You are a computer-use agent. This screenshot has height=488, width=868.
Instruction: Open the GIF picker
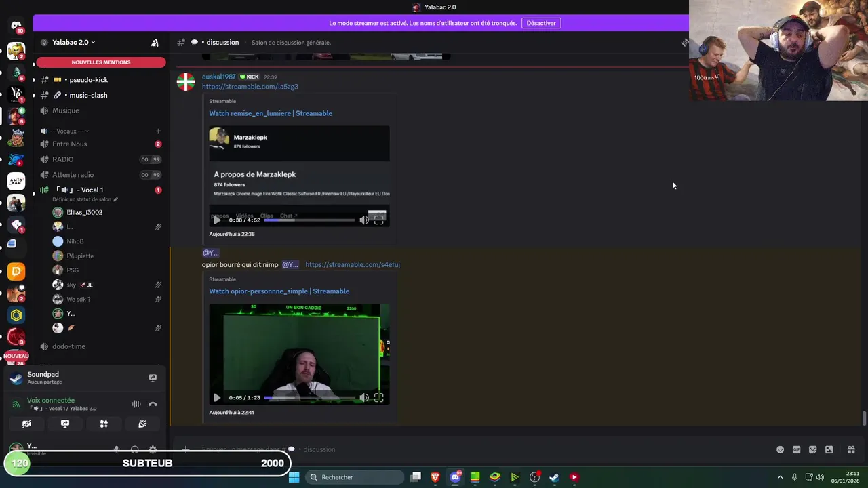pyautogui.click(x=796, y=449)
